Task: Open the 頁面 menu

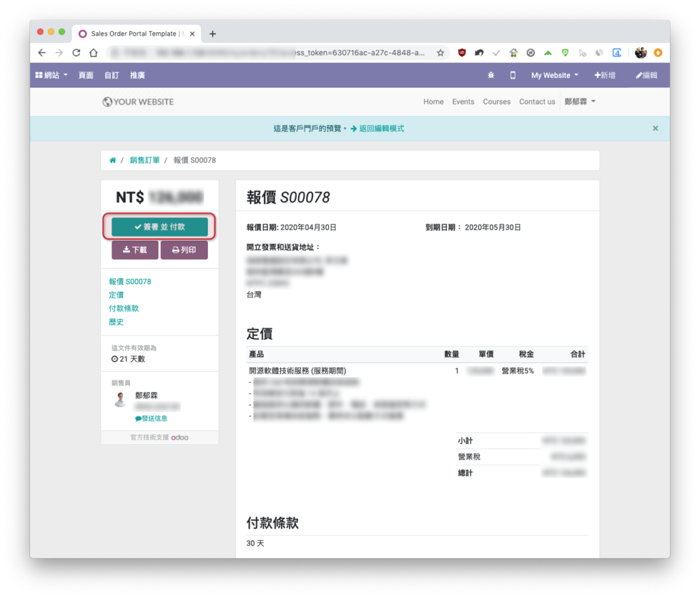Action: (x=85, y=75)
